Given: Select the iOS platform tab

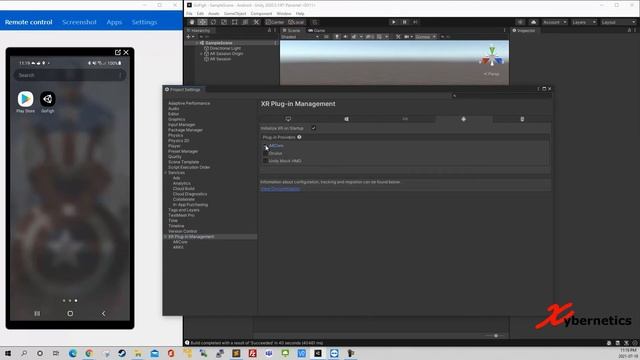Looking at the screenshot, I should [x=405, y=119].
